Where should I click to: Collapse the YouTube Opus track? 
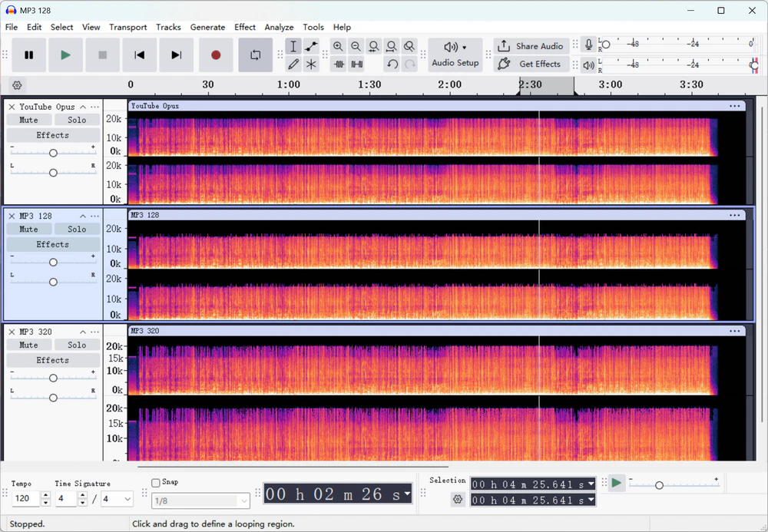pos(83,107)
